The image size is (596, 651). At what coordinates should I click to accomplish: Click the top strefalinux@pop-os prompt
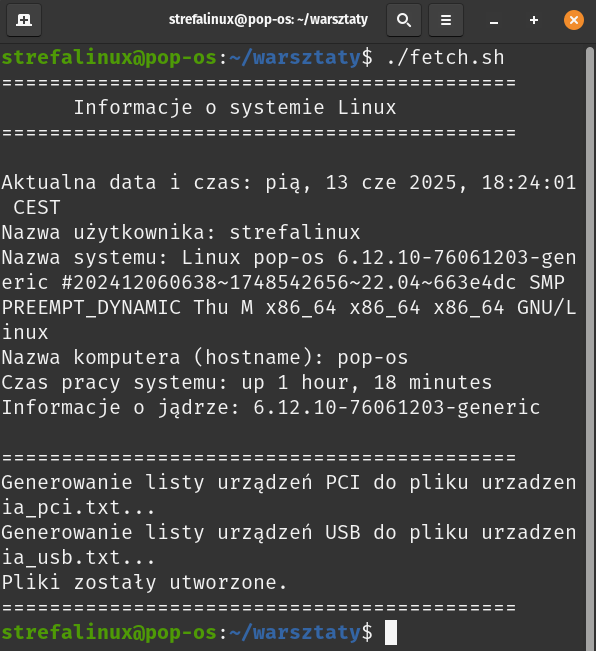pos(109,58)
